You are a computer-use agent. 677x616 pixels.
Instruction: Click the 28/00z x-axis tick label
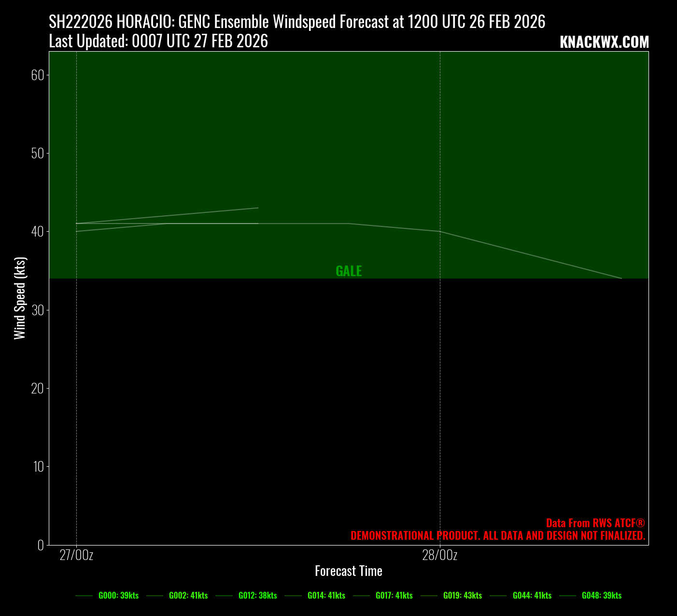439,556
